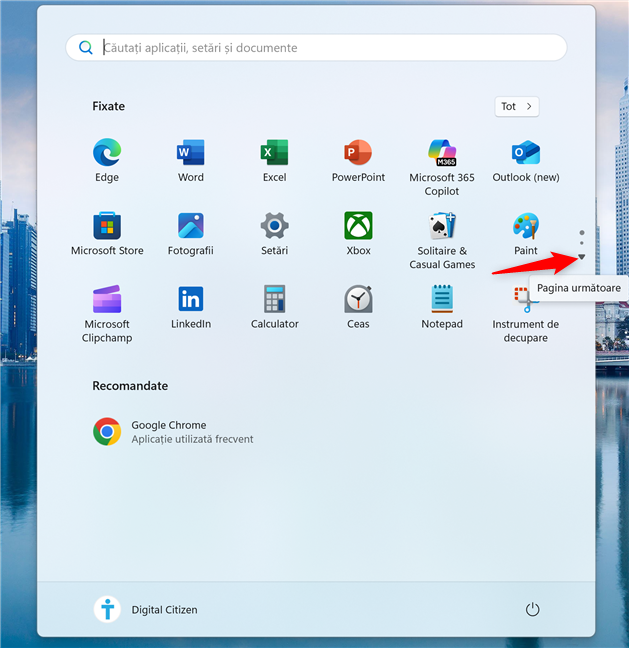The image size is (629, 648).
Task: Start PowerPoint from pinned apps
Action: [x=358, y=160]
